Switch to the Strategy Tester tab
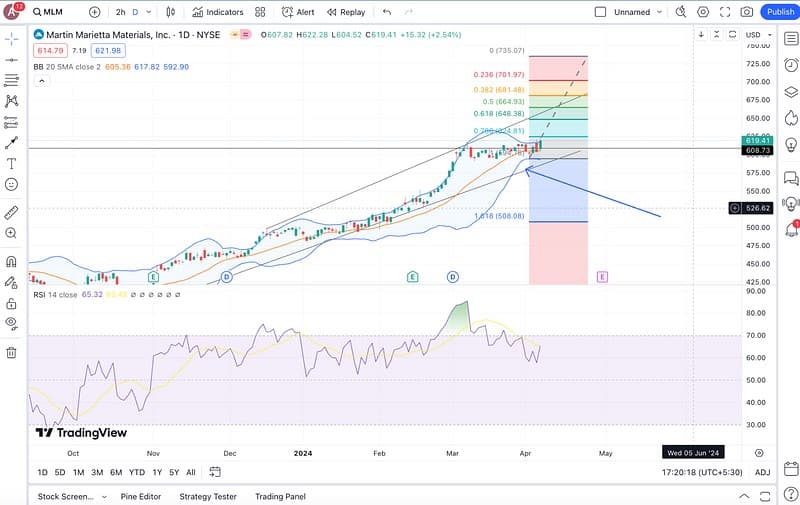The height and width of the screenshot is (505, 800). [207, 497]
